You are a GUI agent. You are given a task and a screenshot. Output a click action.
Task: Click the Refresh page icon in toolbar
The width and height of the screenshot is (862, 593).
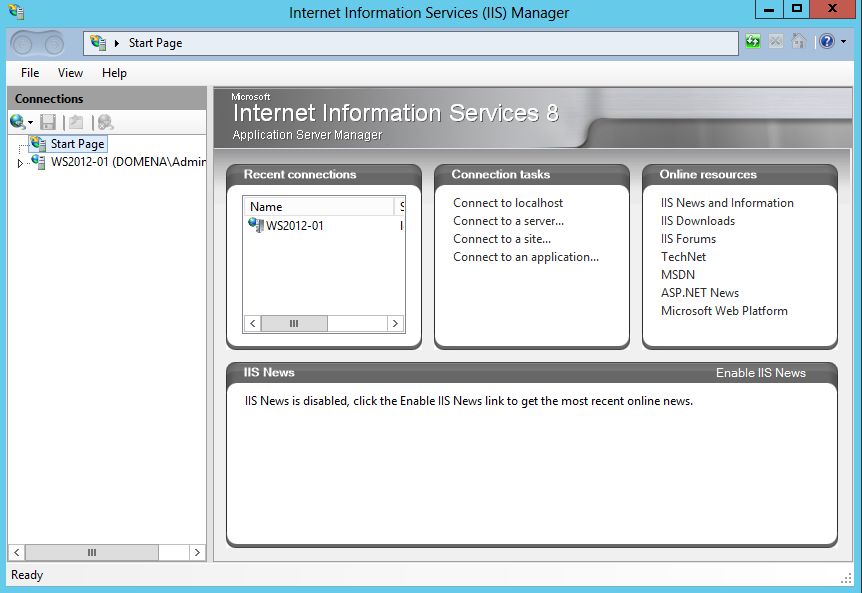[753, 41]
